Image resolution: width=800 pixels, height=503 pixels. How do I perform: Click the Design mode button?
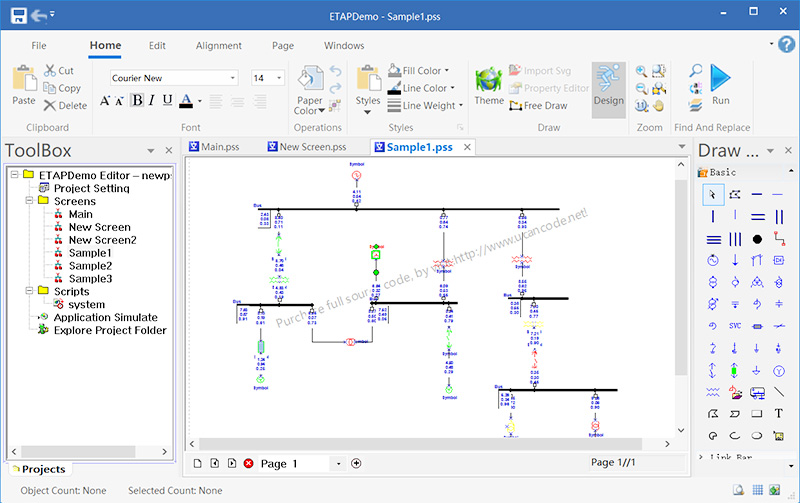(609, 90)
